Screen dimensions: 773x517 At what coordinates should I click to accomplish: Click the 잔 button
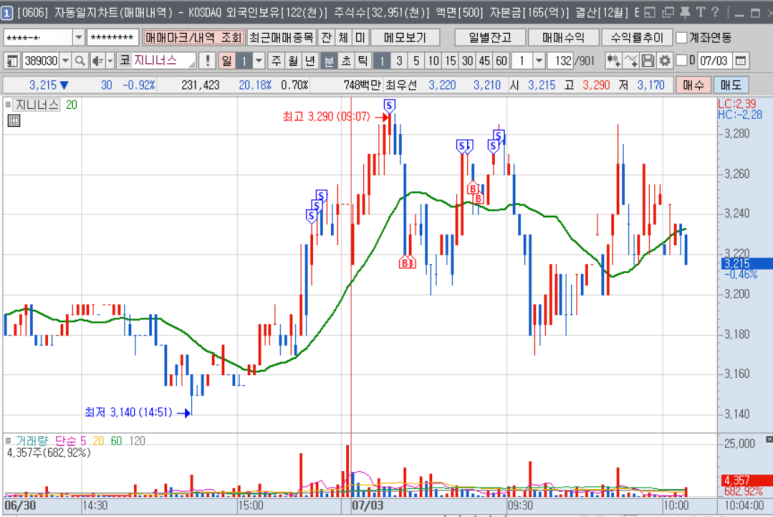click(x=326, y=37)
